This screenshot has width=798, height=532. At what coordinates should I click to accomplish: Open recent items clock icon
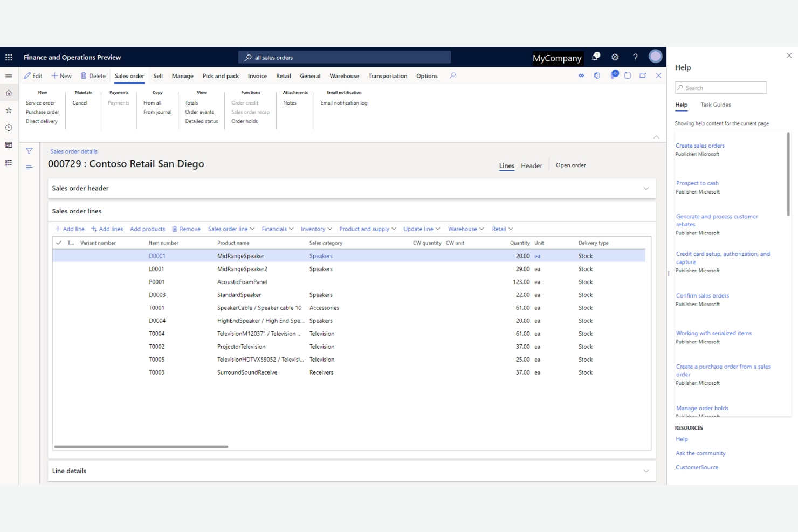9,127
